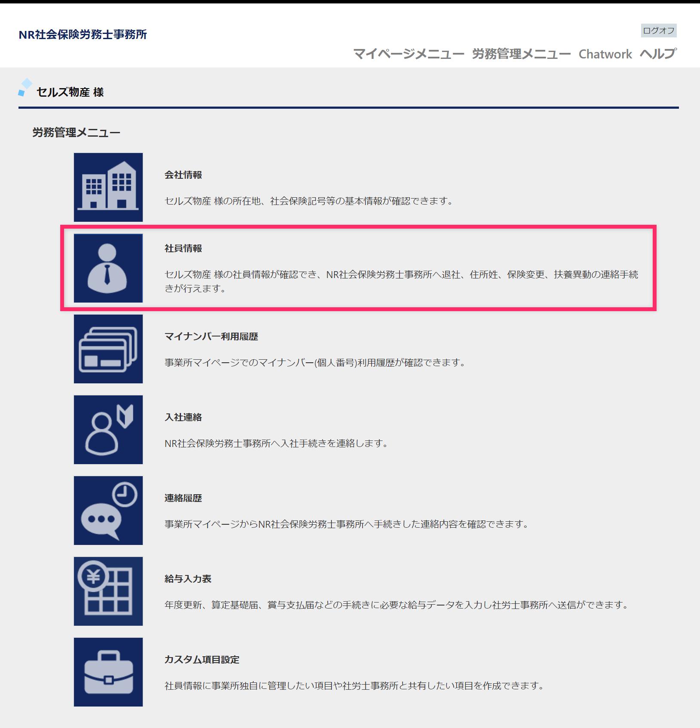
Task: Click the 会社情報 heading link
Action: pos(183,175)
